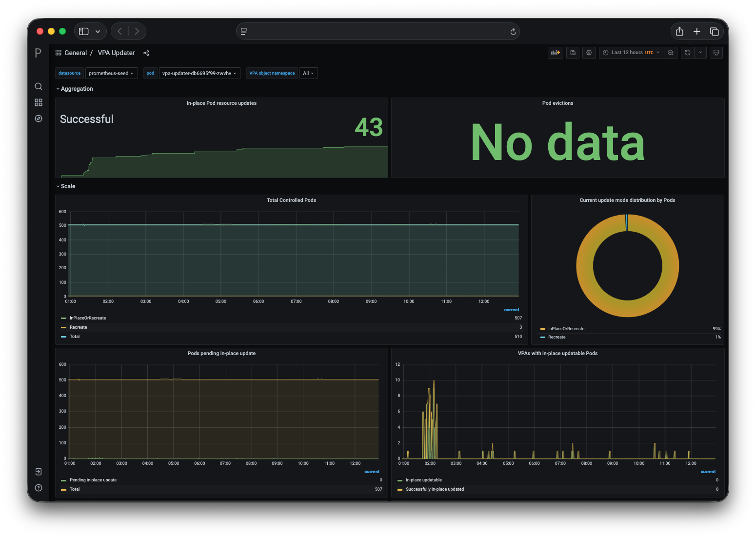Screen dimensions: 756x538
Task: Open the refresh interval dropdown arrow
Action: tap(700, 53)
